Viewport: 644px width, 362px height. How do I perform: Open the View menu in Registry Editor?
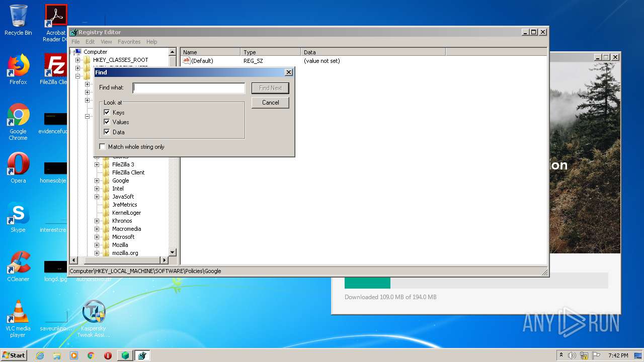(x=106, y=42)
